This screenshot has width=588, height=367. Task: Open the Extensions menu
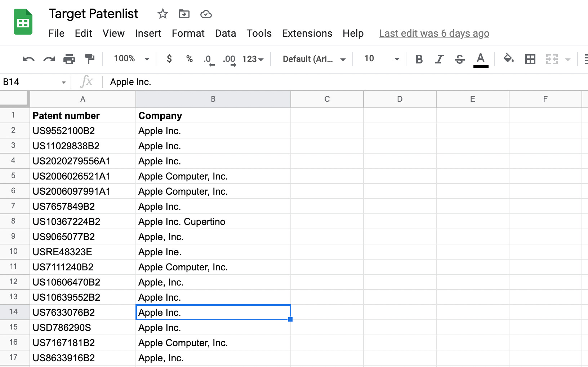307,34
